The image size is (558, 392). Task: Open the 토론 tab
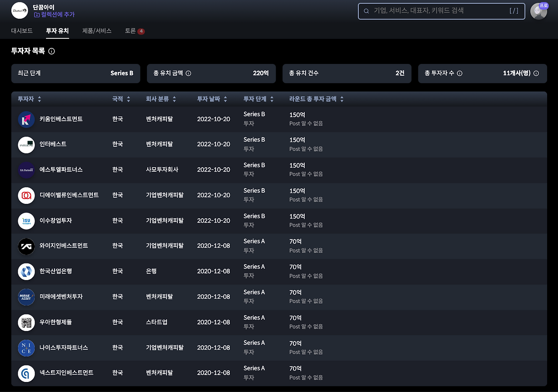coord(135,31)
